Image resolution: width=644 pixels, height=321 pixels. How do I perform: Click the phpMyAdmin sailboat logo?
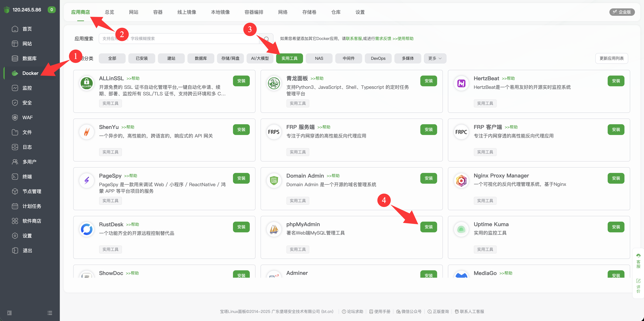274,229
